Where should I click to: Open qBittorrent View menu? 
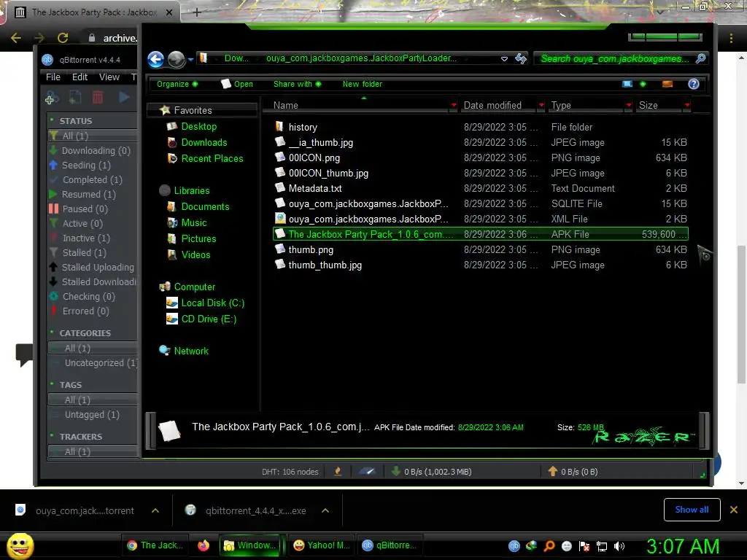(x=109, y=77)
